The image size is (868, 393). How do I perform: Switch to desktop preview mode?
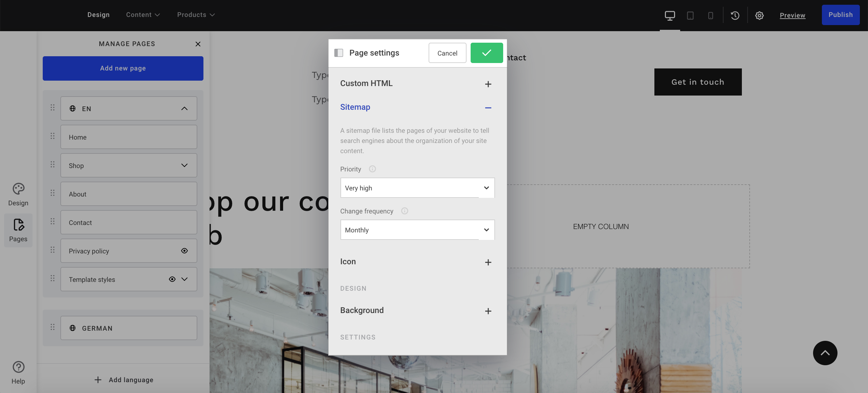tap(670, 15)
